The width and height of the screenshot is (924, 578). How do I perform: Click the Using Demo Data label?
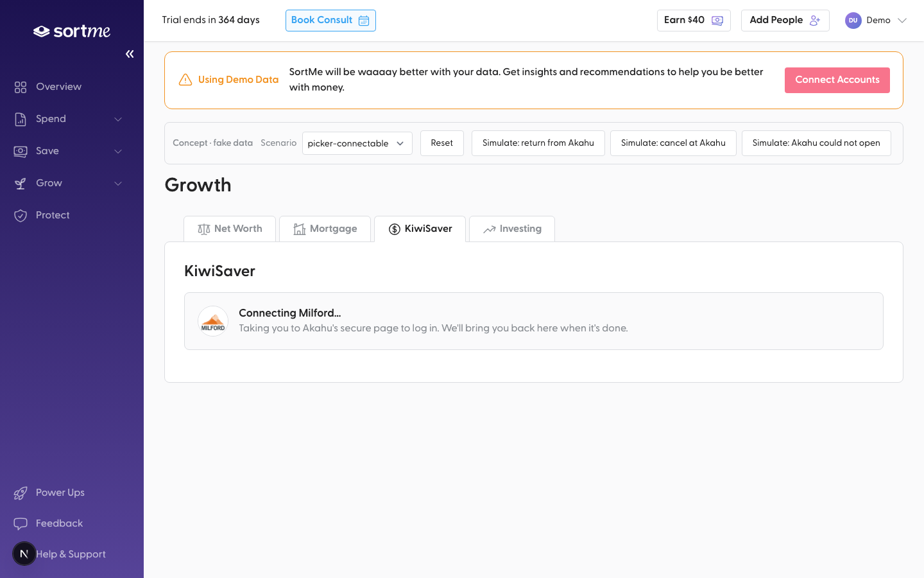click(238, 80)
